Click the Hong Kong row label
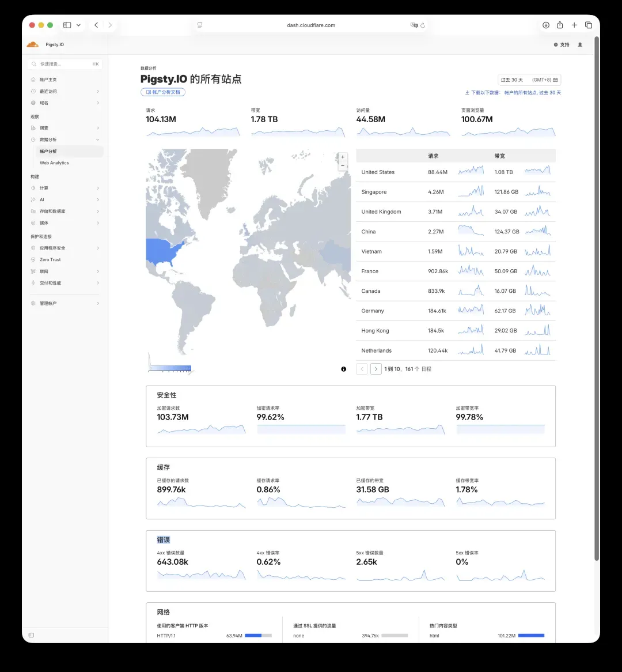The width and height of the screenshot is (622, 672). coord(376,331)
